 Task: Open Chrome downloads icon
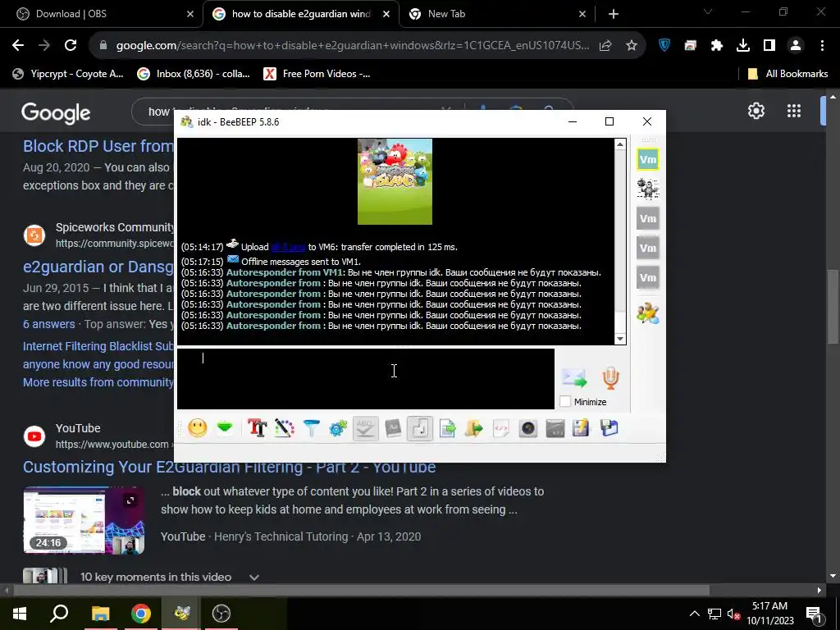[x=743, y=46]
